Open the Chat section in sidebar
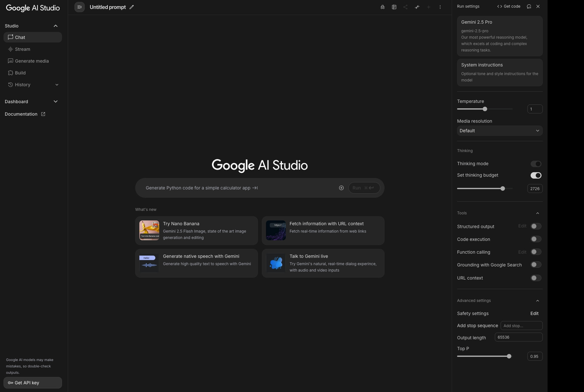The height and width of the screenshot is (392, 584). [33, 37]
